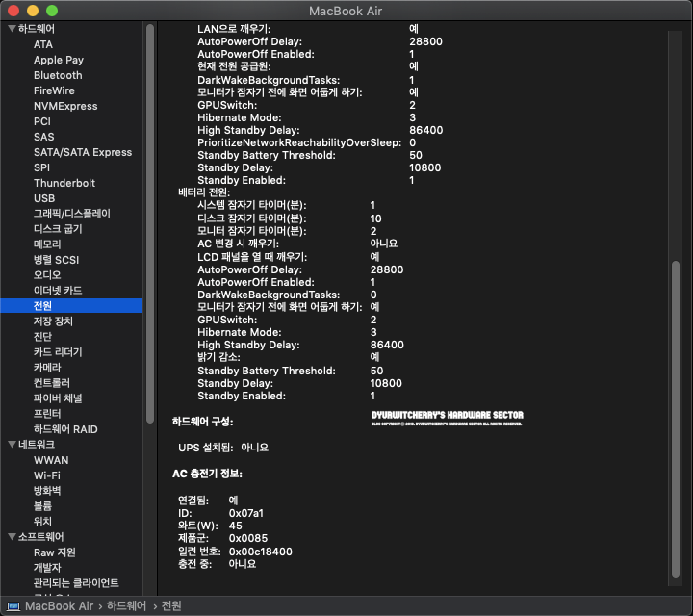Select 진단 in the sidebar
The image size is (693, 616).
coord(42,337)
